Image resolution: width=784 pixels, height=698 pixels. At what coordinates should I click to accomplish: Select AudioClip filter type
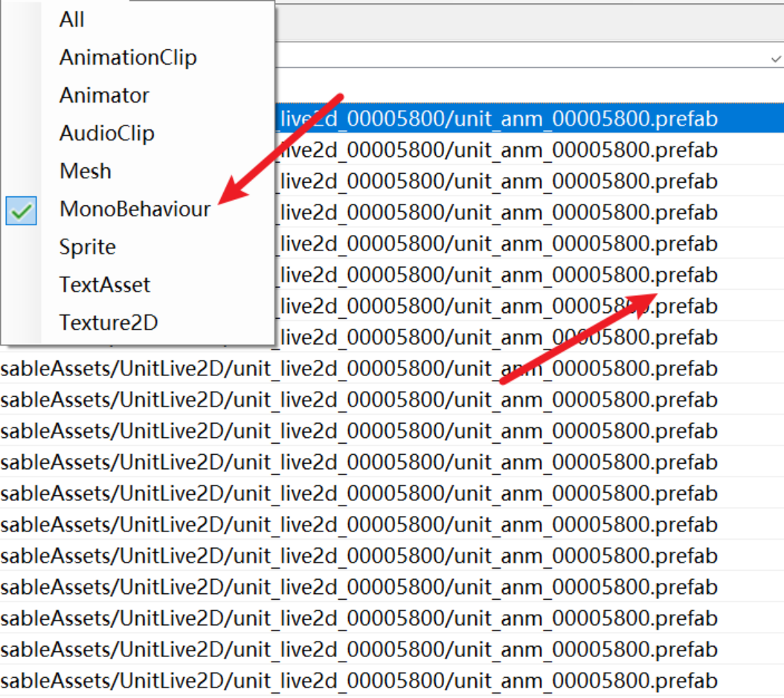coord(107,133)
